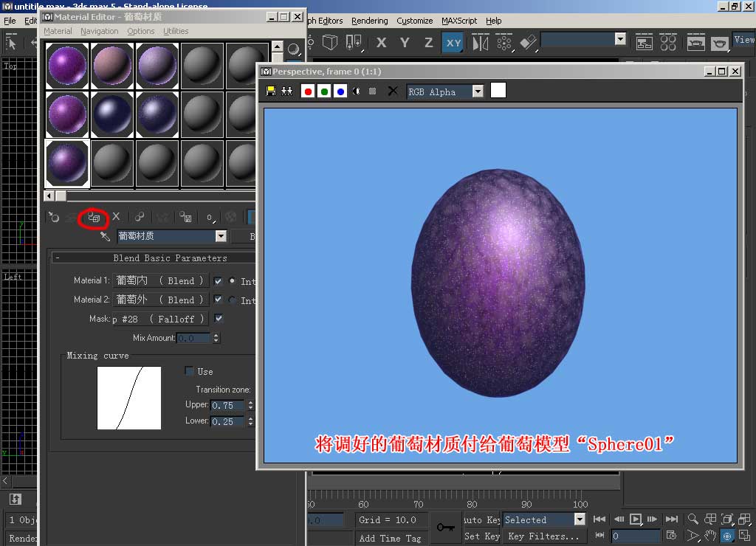Open the RGB Alpha channel dropdown
The height and width of the screenshot is (546, 756).
pos(478,91)
